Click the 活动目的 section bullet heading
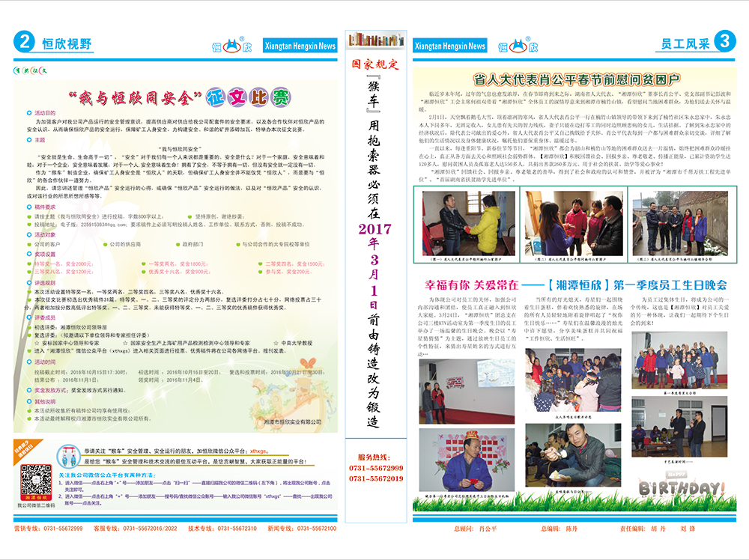 [x=49, y=111]
